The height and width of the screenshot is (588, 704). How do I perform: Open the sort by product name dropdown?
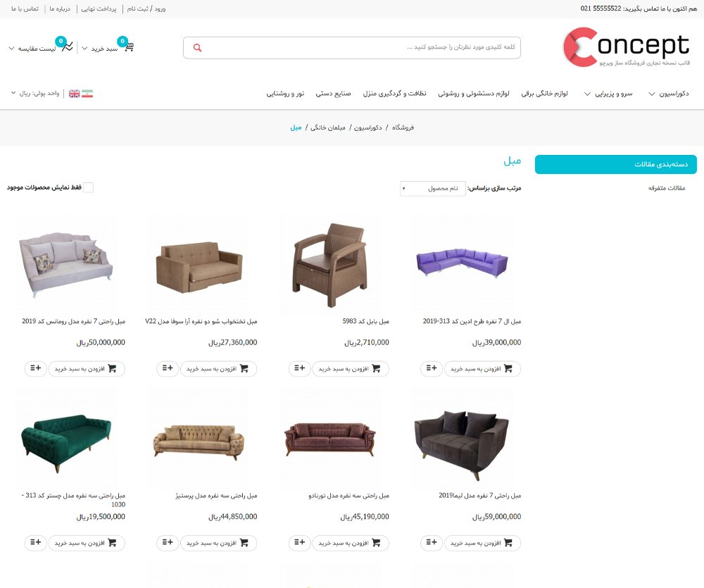(432, 188)
